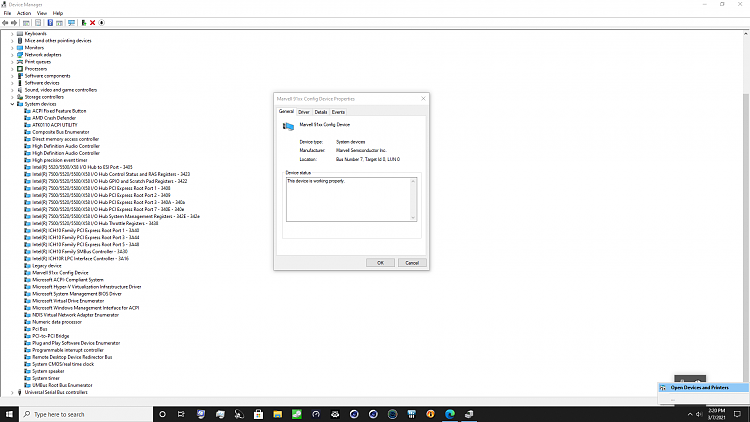Open the Action menu
Viewport: 750px width, 422px height.
(23, 13)
